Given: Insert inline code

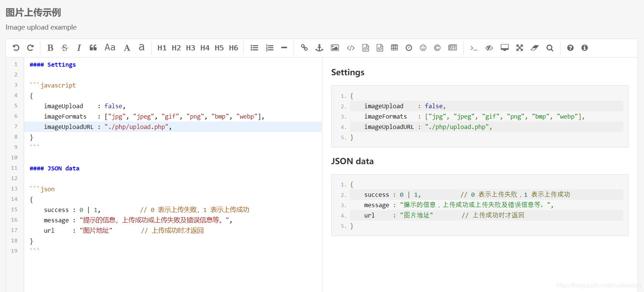Looking at the screenshot, I should [x=350, y=48].
